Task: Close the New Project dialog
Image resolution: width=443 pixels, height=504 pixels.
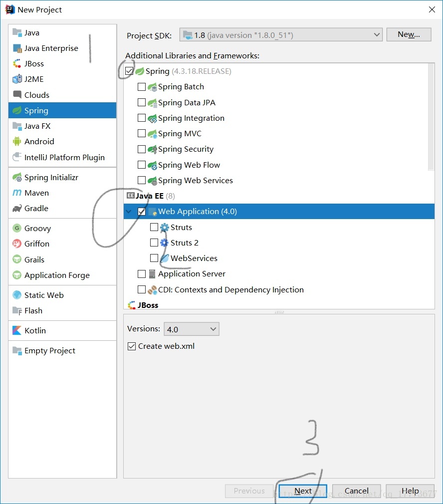Action: pos(432,9)
